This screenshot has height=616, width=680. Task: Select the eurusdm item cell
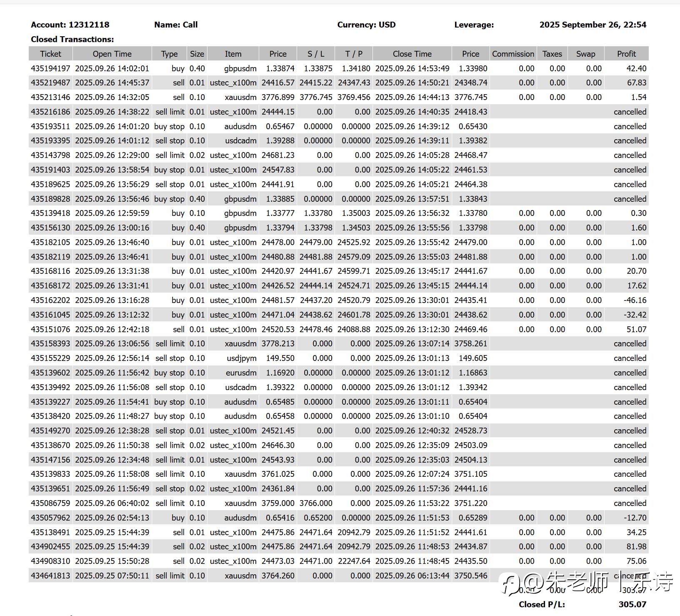tap(241, 373)
